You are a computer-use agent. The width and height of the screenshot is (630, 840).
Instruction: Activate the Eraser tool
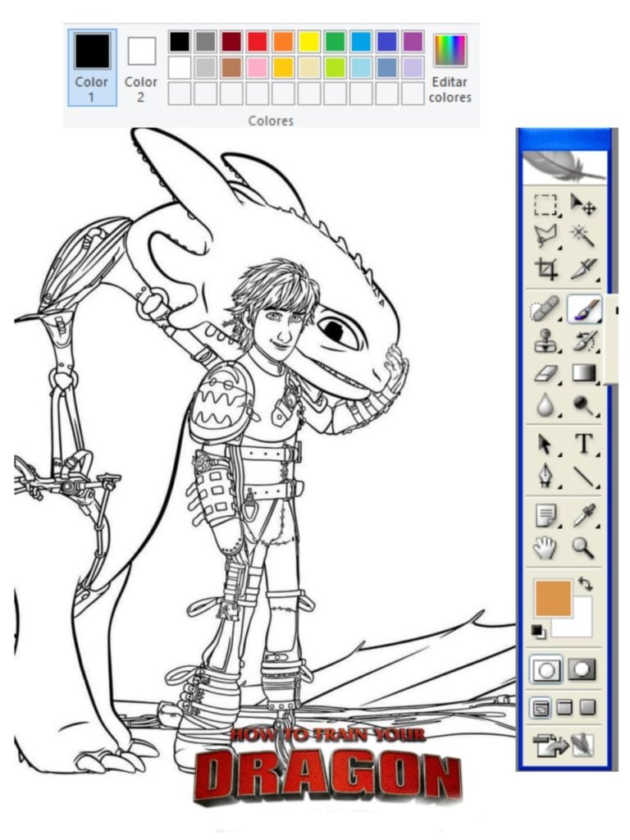tap(546, 373)
